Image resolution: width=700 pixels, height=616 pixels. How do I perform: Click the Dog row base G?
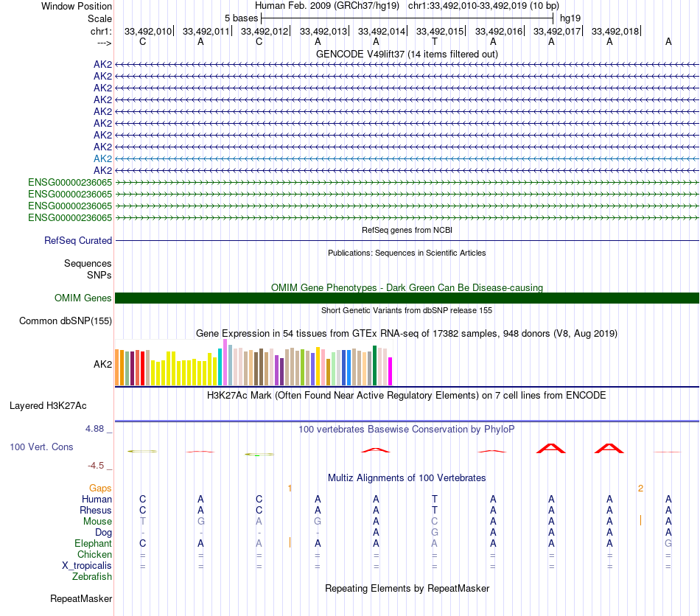[x=435, y=533]
